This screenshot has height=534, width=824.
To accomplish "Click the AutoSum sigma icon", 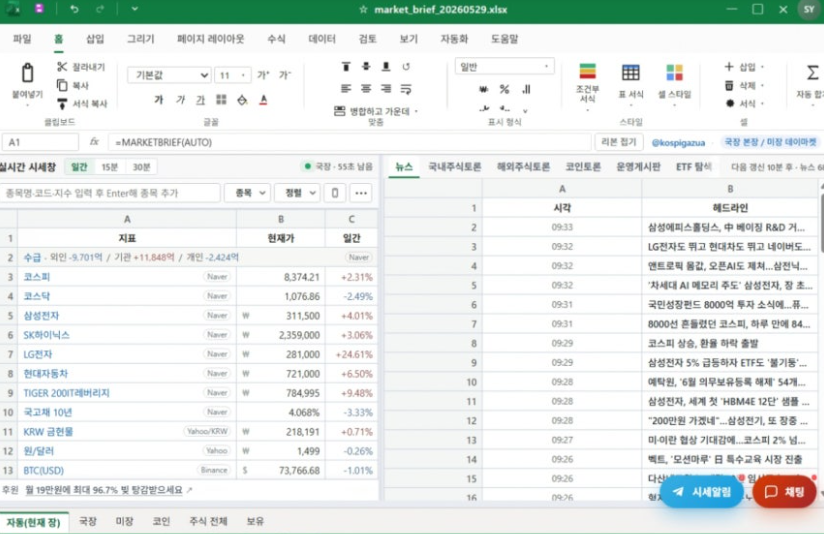I will click(x=812, y=73).
